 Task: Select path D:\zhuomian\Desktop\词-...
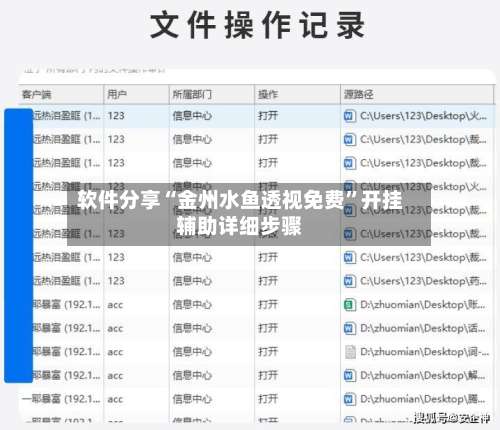(x=424, y=352)
